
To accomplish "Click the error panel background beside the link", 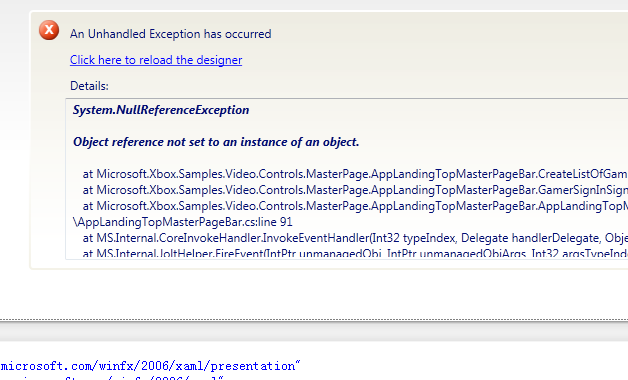I will tap(401, 60).
